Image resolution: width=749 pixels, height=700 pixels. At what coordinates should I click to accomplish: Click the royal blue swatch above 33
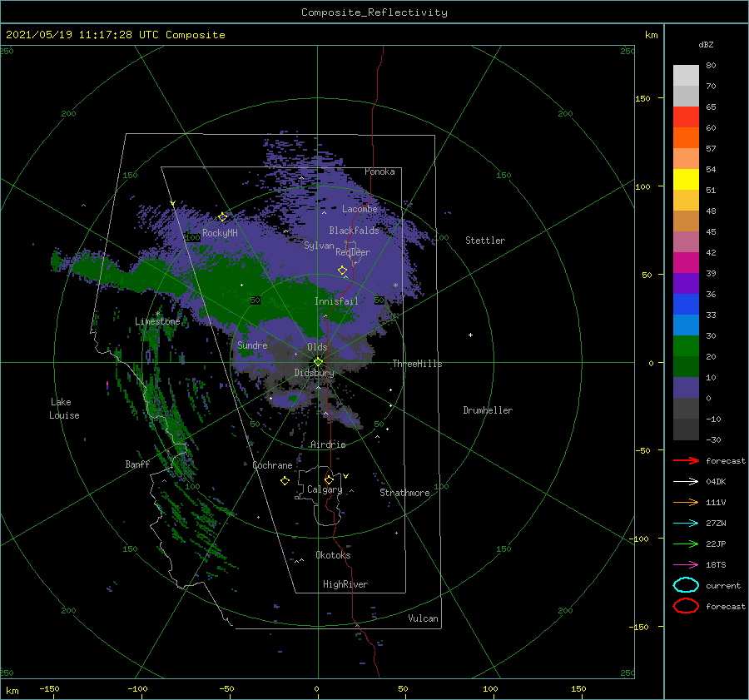coord(686,304)
